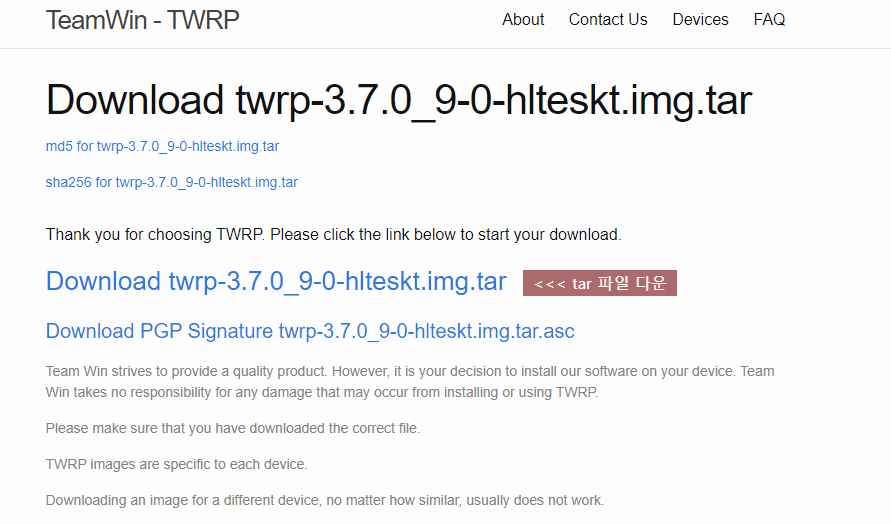Click the text 'Thank you for choosing TWRP'
891x524 pixels.
(x=155, y=235)
